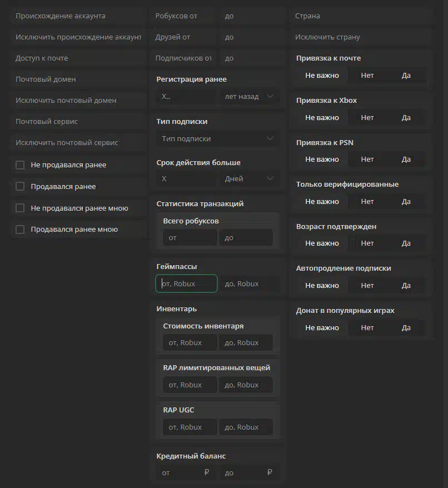Click the Геймпассы 'до, Robux' field
The width and height of the screenshot is (448, 488).
pyautogui.click(x=248, y=283)
